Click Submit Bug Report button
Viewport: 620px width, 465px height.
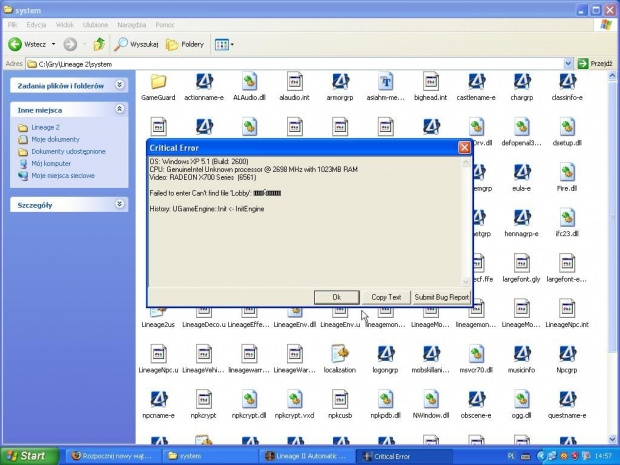(x=441, y=297)
